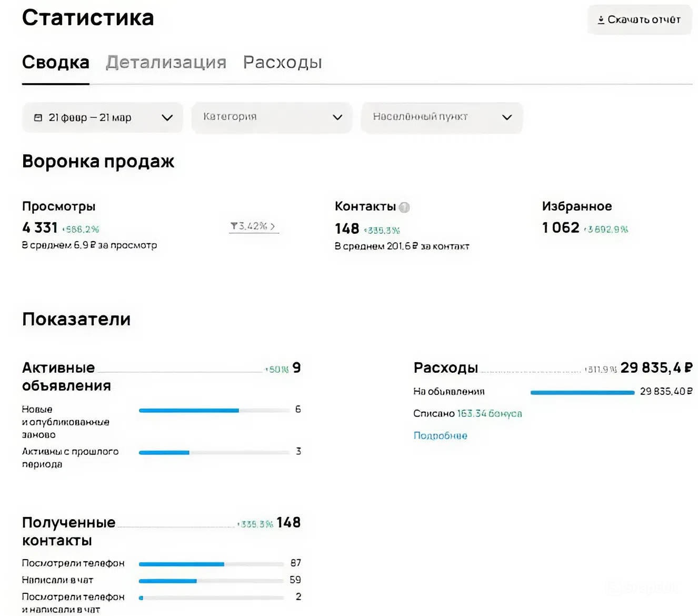Click the Посмотрели телефон count 87
The height and width of the screenshot is (616, 698).
tap(295, 563)
